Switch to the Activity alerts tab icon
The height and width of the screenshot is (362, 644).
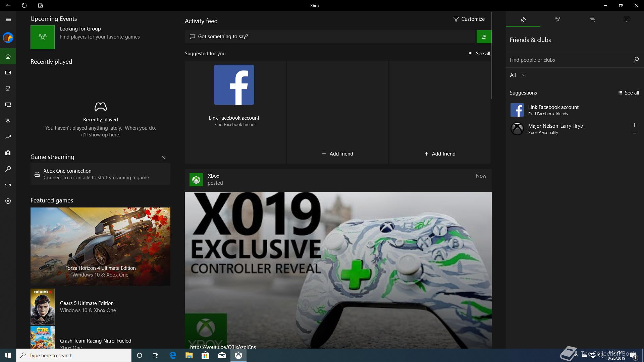[x=626, y=19]
